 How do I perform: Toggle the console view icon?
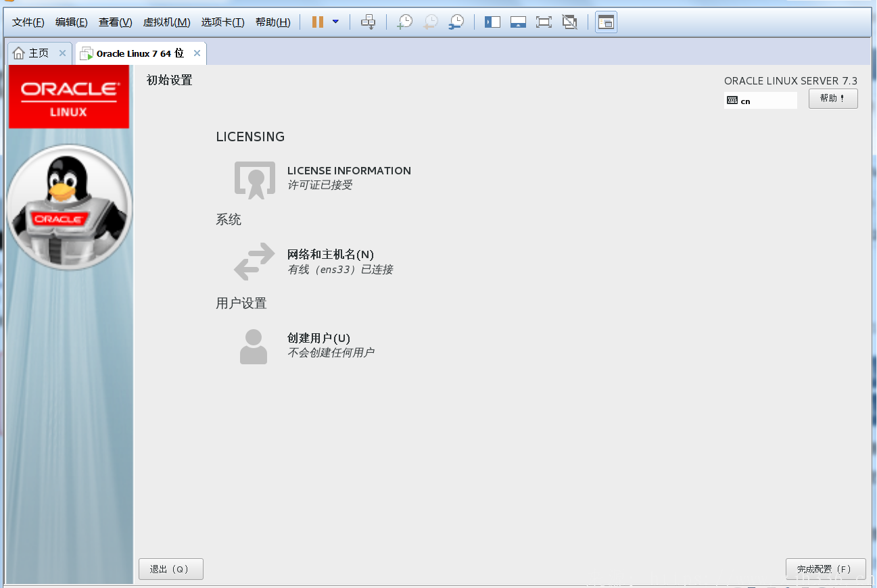click(606, 22)
